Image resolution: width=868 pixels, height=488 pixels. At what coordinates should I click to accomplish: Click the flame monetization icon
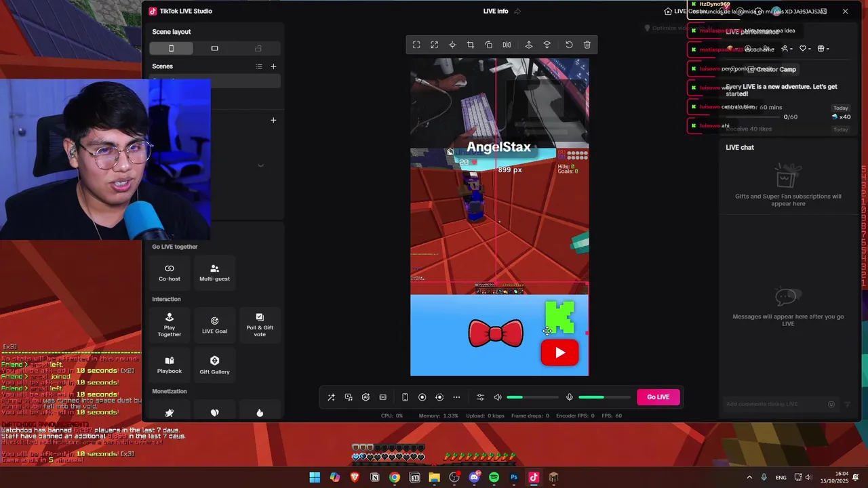pyautogui.click(x=260, y=413)
